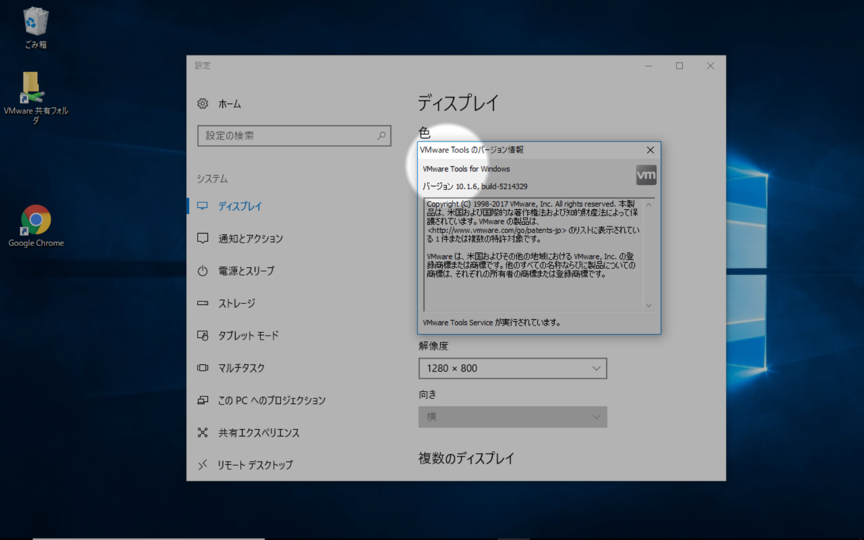Click the Home gear icon in Settings
This screenshot has width=864, height=540.
pos(203,104)
